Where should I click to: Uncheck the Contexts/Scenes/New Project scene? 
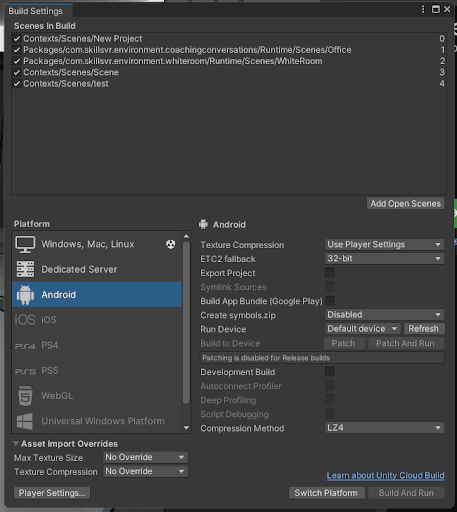point(17,39)
